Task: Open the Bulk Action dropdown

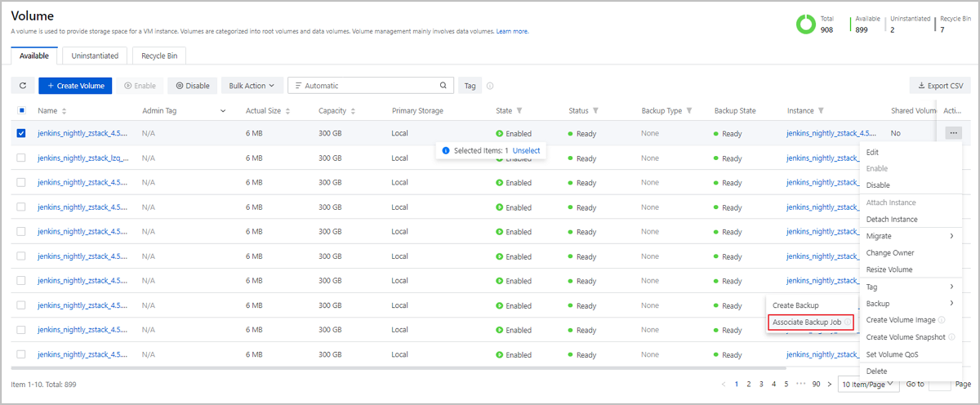Action: (x=252, y=86)
